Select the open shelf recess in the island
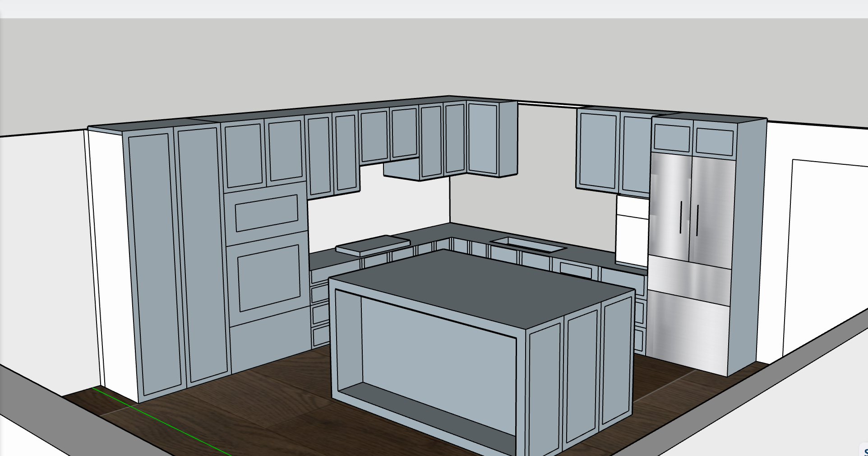The image size is (868, 456). (x=433, y=352)
